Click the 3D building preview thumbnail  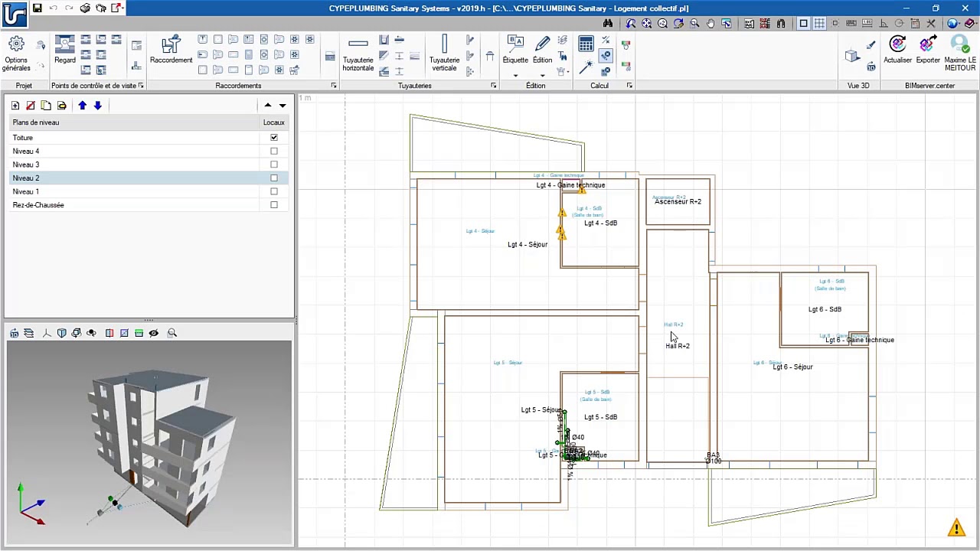149,443
